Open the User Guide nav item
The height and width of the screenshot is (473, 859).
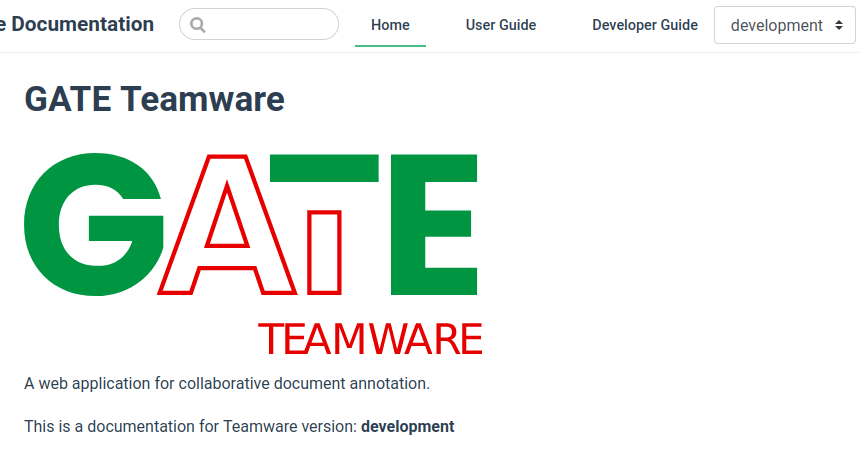coord(501,25)
